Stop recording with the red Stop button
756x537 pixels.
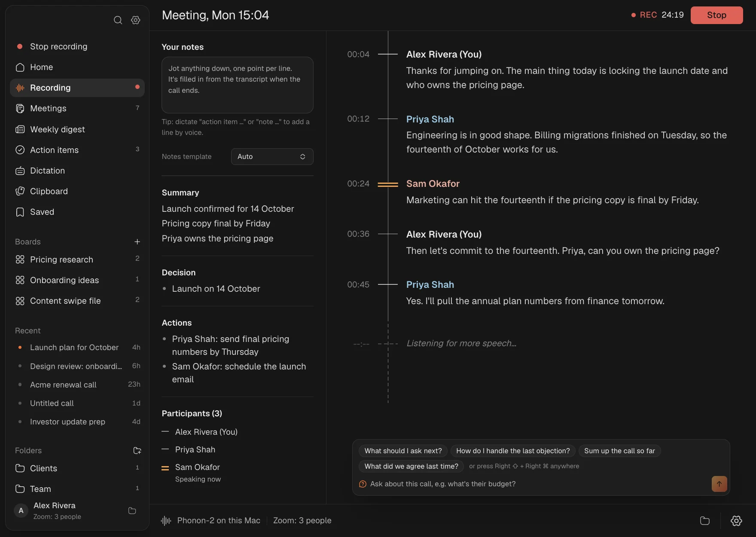click(x=716, y=15)
